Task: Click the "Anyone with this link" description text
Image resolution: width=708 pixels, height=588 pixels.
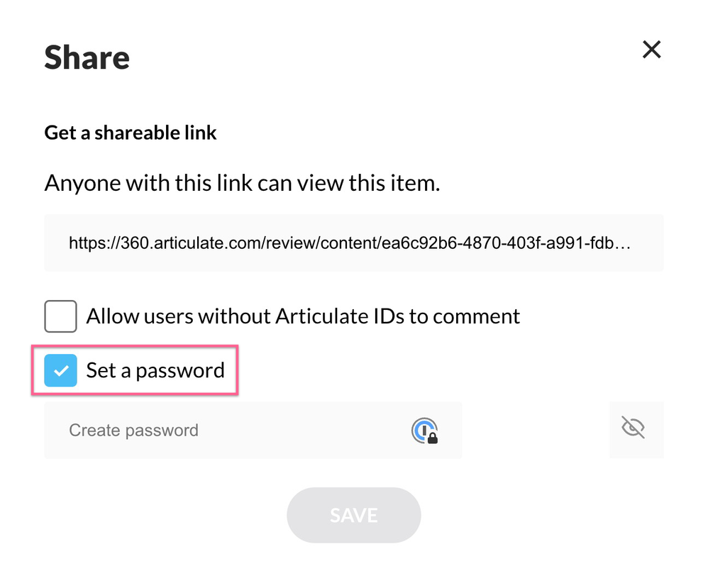Action: pyautogui.click(x=242, y=184)
